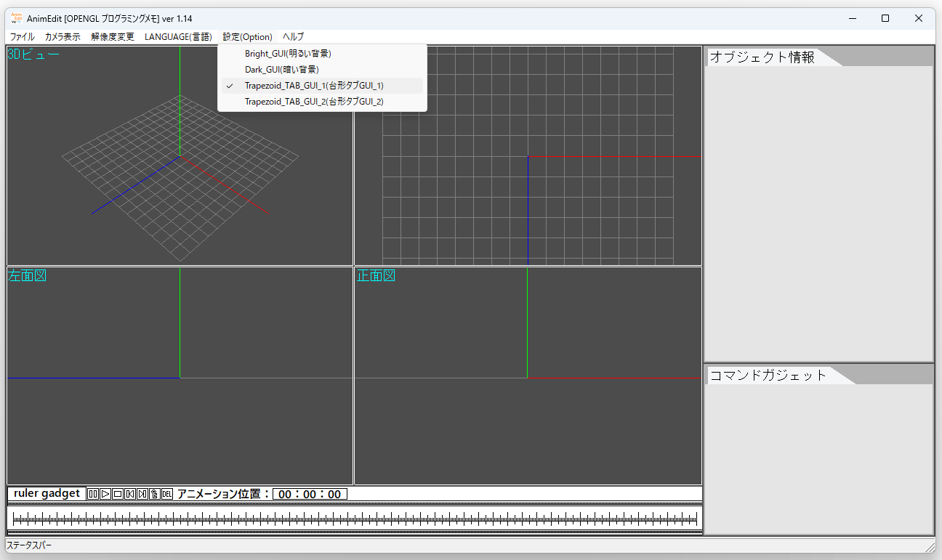Open the ヘルプ menu

(293, 36)
